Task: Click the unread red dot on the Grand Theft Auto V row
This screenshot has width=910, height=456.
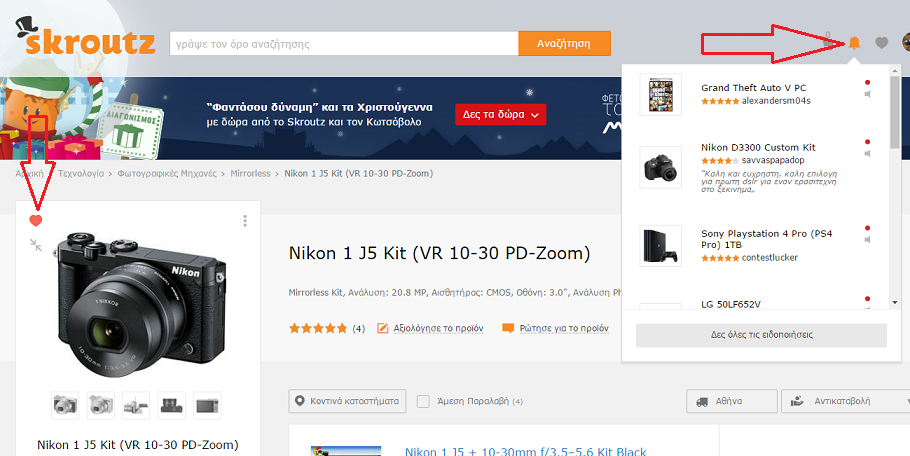Action: coord(868,82)
